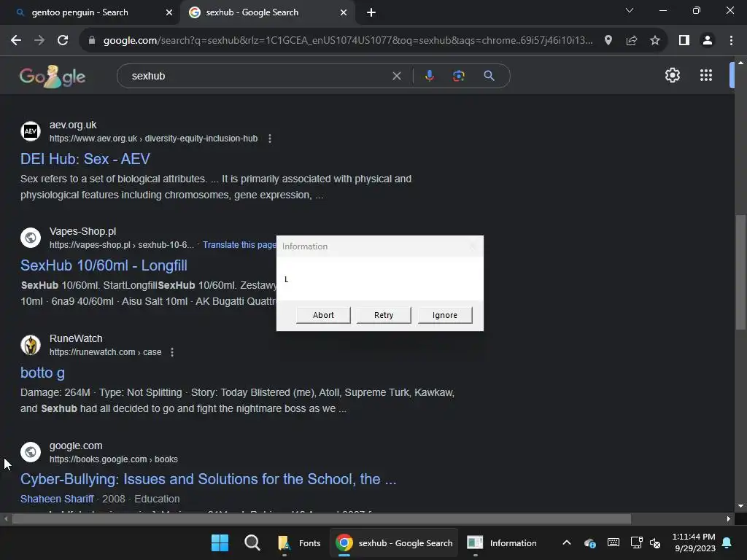The width and height of the screenshot is (747, 560).
Task: Open Chrome three-dot menu
Action: tap(731, 41)
